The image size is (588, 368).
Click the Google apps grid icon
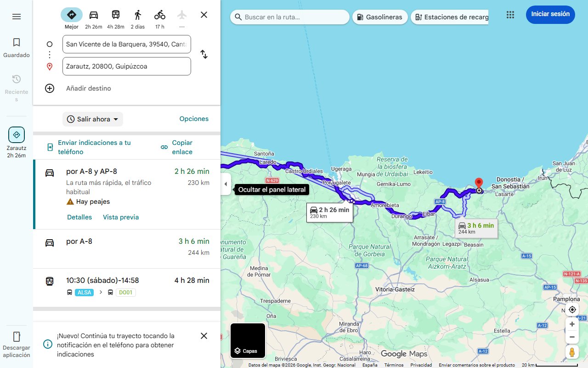pyautogui.click(x=510, y=14)
